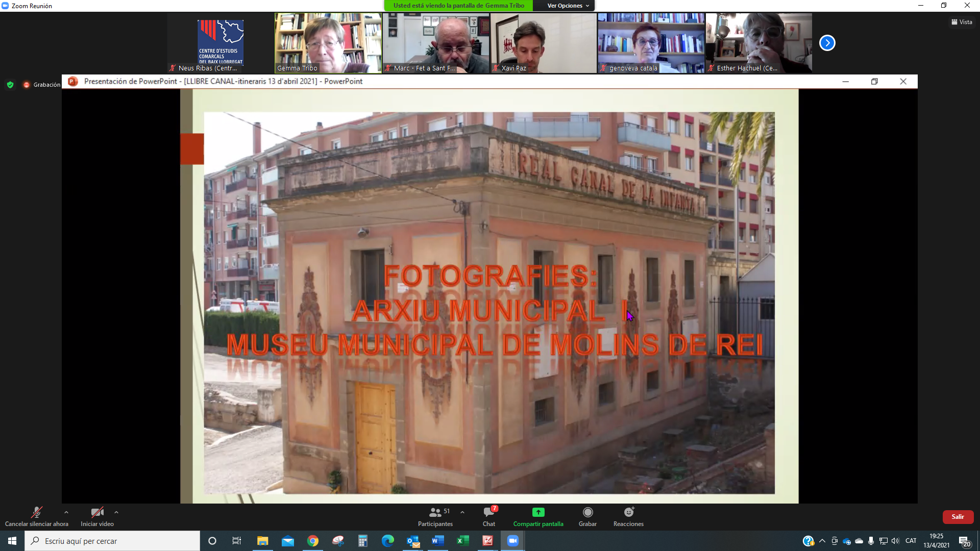Click the red Salir button
The height and width of the screenshot is (551, 980).
tap(958, 517)
